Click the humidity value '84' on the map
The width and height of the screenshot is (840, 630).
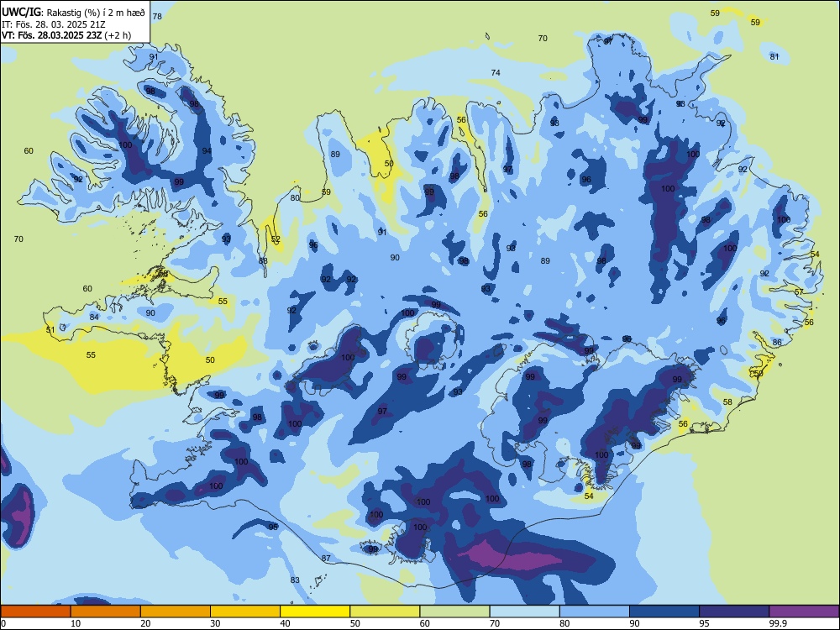(94, 318)
